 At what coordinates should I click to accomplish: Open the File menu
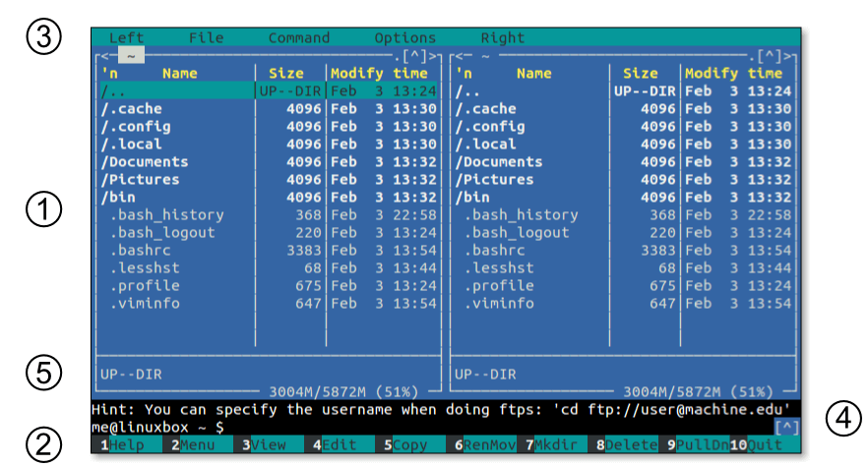tap(207, 37)
